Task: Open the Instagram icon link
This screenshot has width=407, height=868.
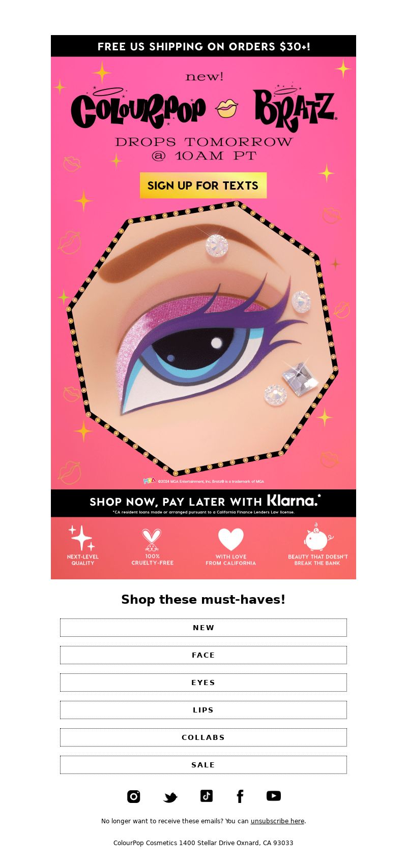Action: click(x=134, y=796)
